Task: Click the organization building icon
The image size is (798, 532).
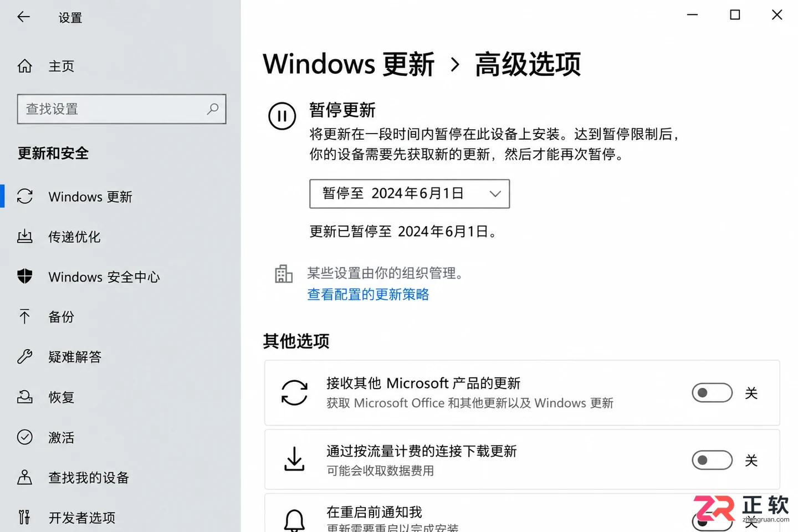Action: [x=284, y=274]
